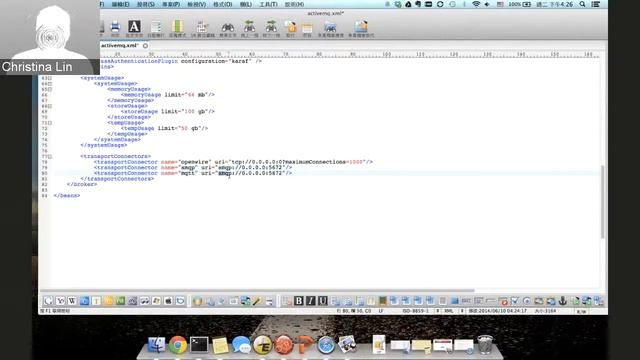This screenshot has height=360, width=640.
Task: Open the 搜尋(S) menu
Action: pyautogui.click(x=146, y=4)
